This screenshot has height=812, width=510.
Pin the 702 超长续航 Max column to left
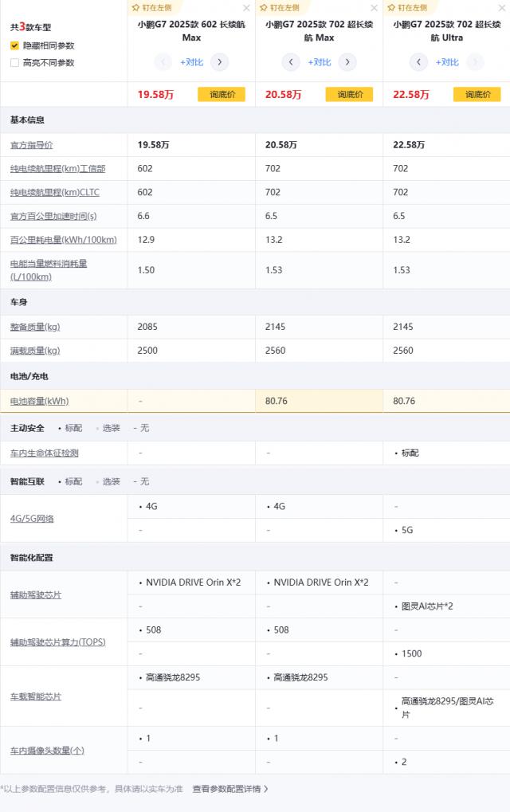[280, 8]
